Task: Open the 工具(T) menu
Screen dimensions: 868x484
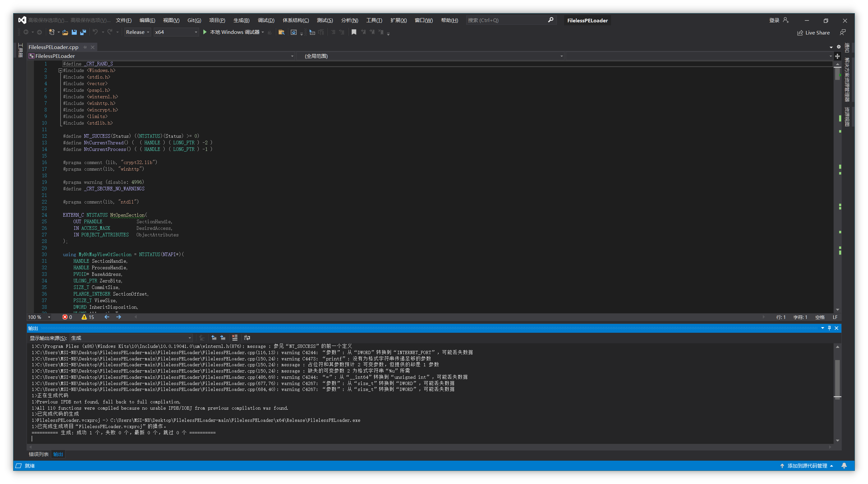Action: click(374, 20)
